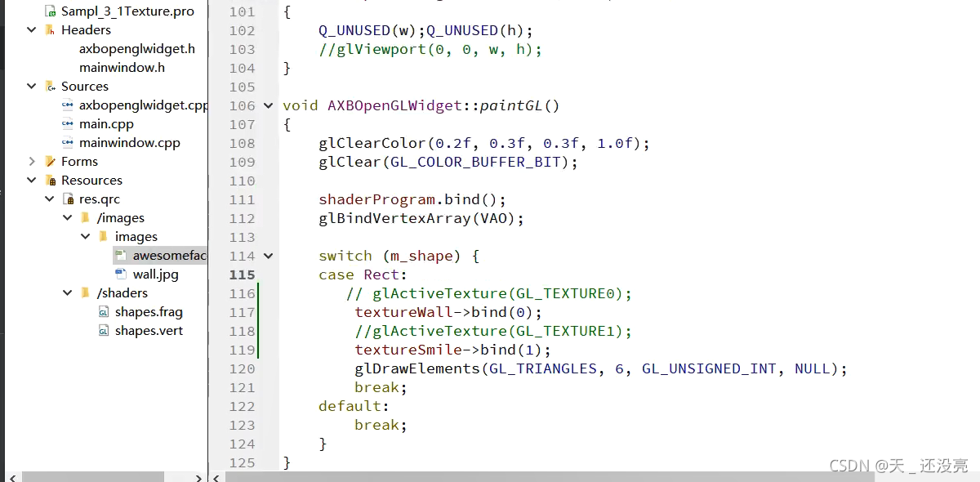This screenshot has width=980, height=482.
Task: Expand the Forms tree node
Action: pyautogui.click(x=32, y=162)
